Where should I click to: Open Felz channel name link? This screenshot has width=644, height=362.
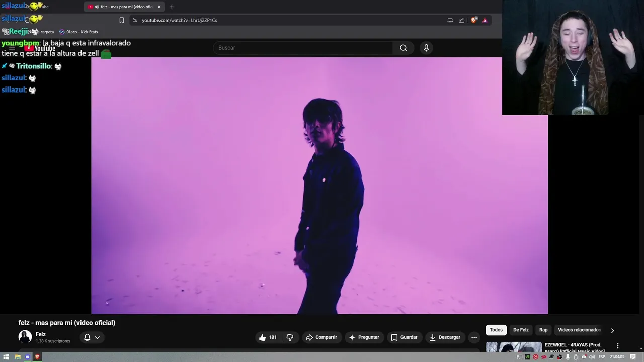(x=41, y=334)
